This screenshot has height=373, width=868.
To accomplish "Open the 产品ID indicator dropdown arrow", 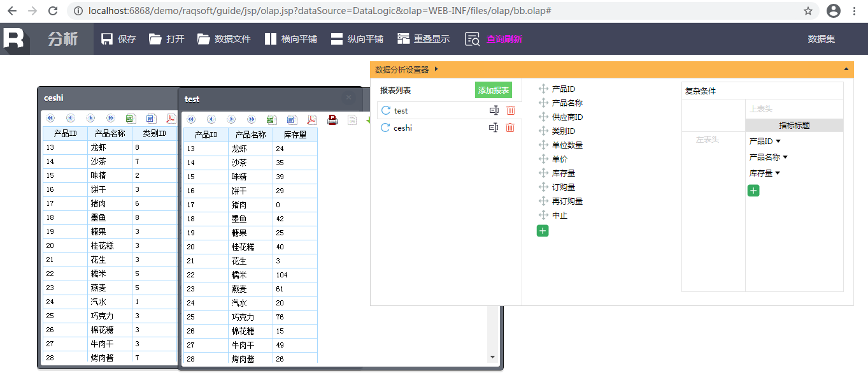I will pos(778,142).
